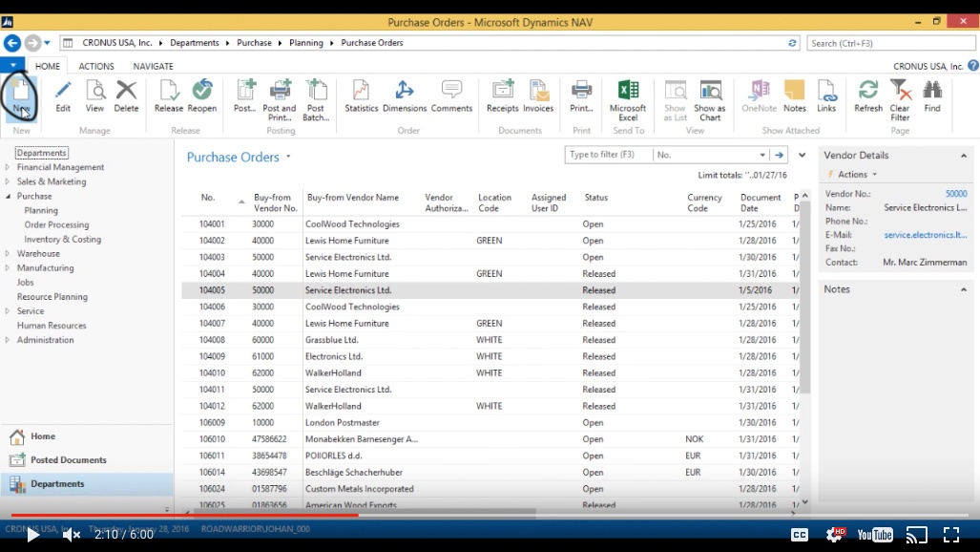The width and height of the screenshot is (980, 552).
Task: Open the Posted Documents navigation button
Action: (x=87, y=460)
